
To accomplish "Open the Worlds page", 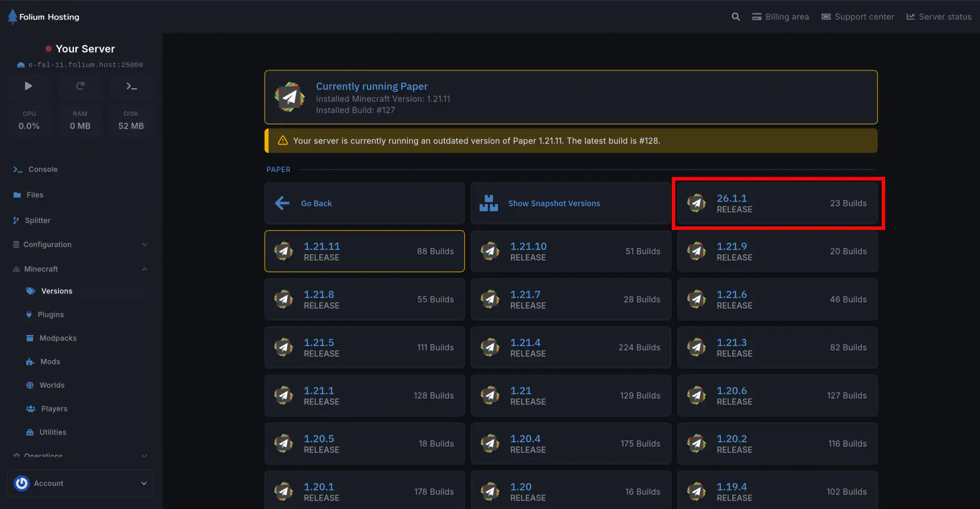I will (52, 385).
